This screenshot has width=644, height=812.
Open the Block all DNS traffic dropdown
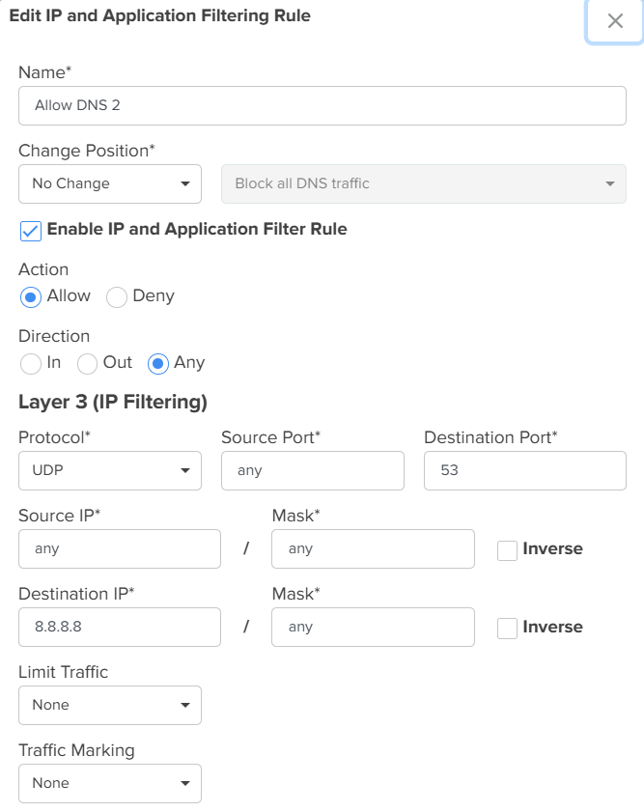423,183
